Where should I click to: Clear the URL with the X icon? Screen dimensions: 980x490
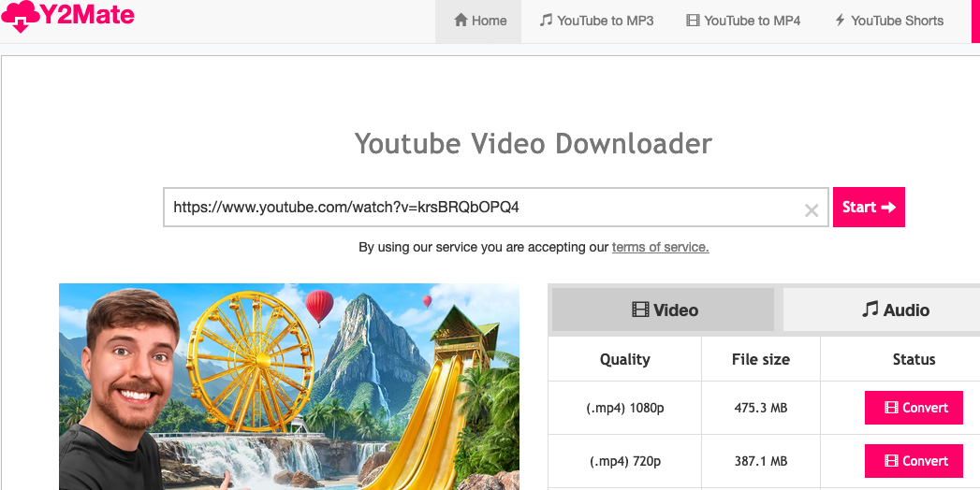[812, 211]
